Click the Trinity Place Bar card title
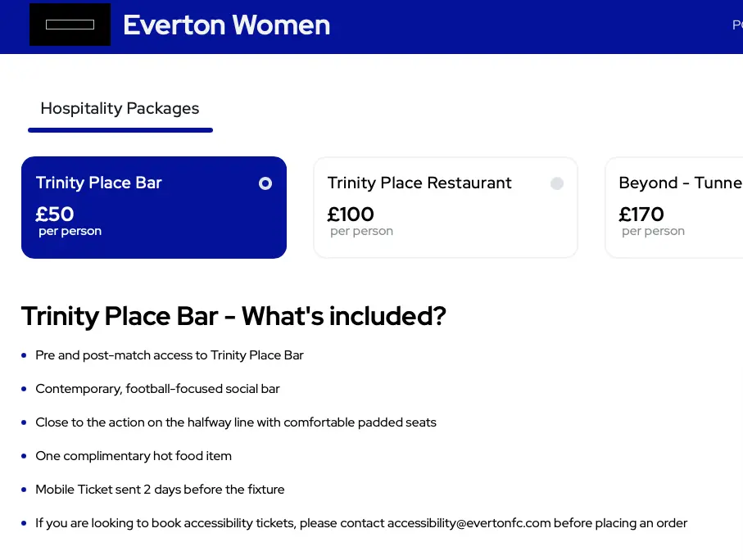 point(99,183)
